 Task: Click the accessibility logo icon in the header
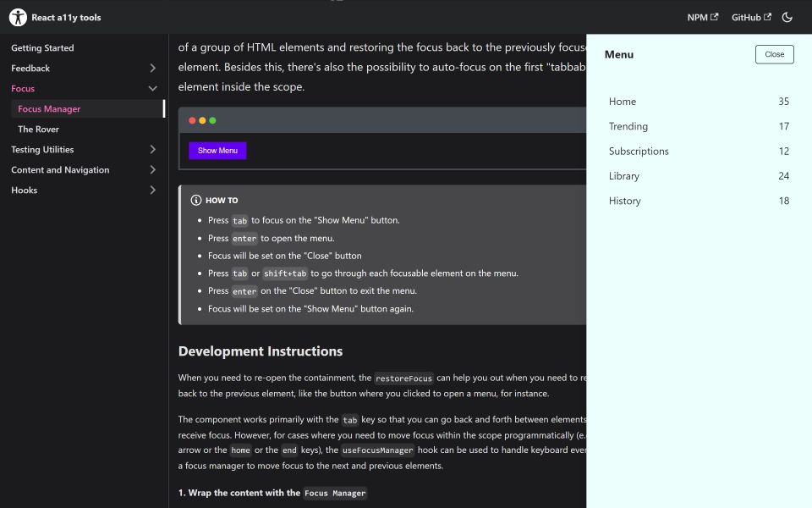tap(17, 16)
